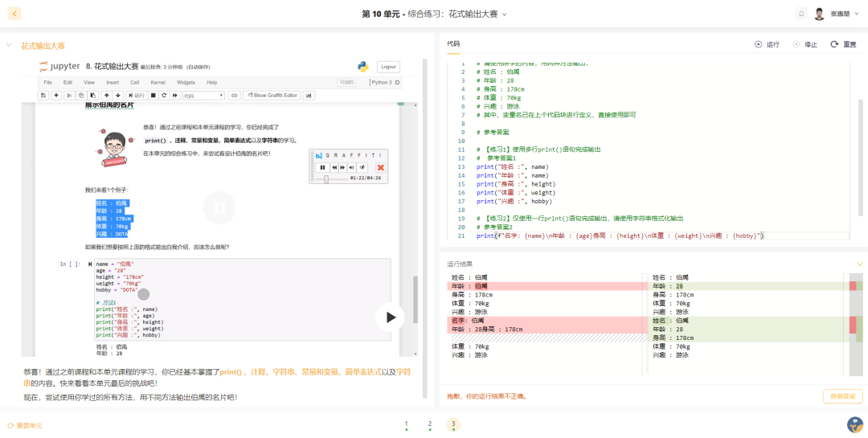This screenshot has height=438, width=868.
Task: Restart the kernel with the circular arrow
Action: 164,96
